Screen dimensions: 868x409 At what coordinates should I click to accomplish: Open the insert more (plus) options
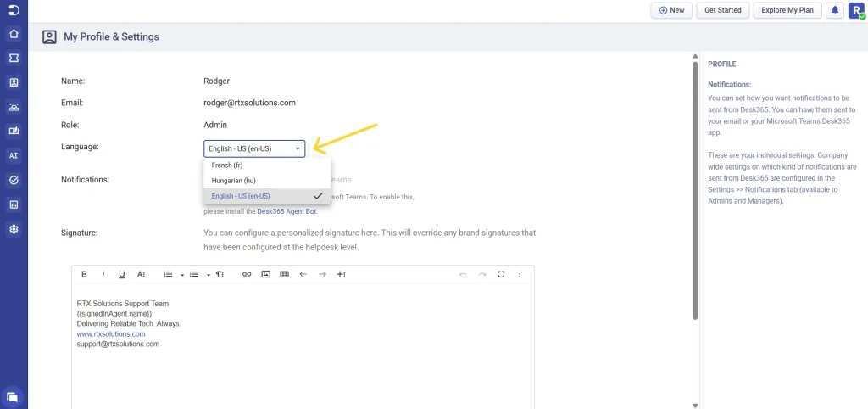(x=341, y=274)
